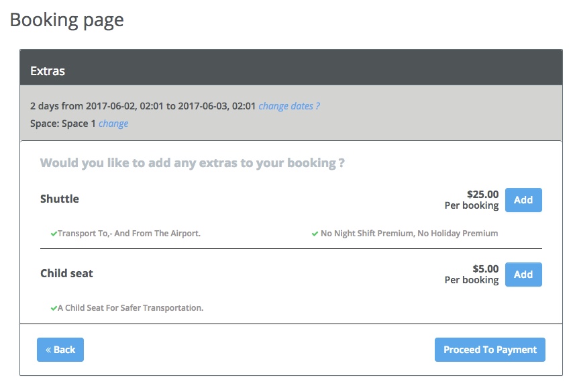This screenshot has height=392, width=577.
Task: Select the Shuttle extra title
Action: [60, 199]
